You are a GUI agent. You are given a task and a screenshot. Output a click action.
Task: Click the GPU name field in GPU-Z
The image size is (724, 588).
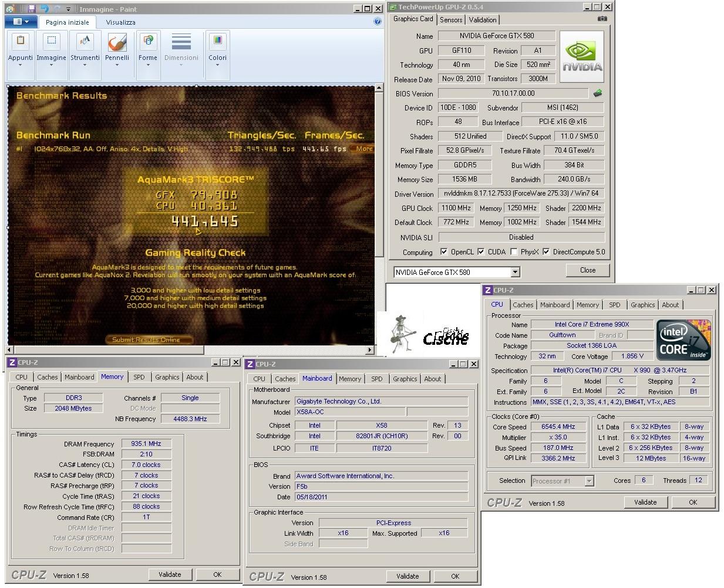pyautogui.click(x=497, y=36)
